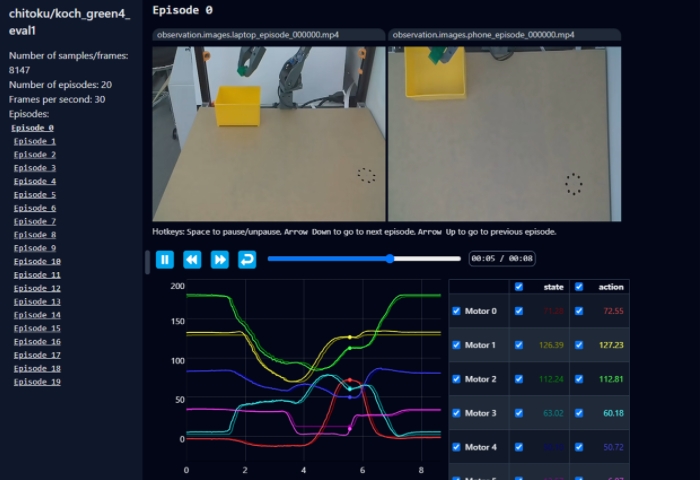
Task: Click the fast-forward button
Action: coord(219,259)
